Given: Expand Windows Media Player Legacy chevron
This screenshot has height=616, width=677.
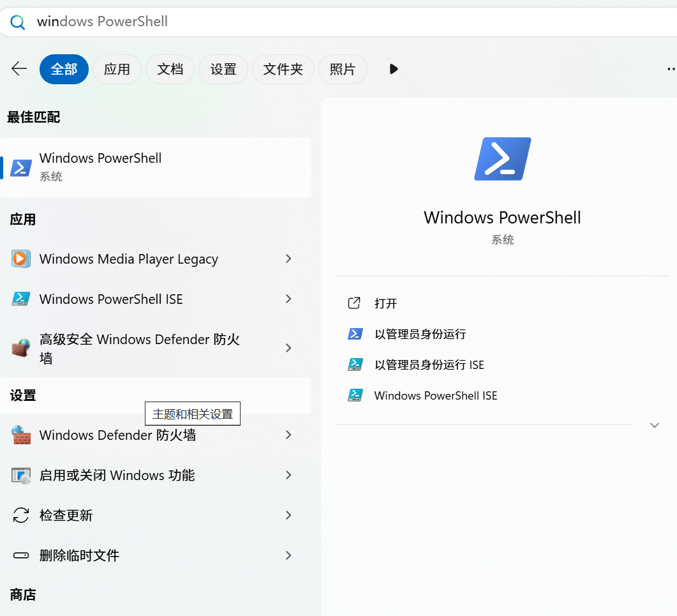Looking at the screenshot, I should click(288, 259).
